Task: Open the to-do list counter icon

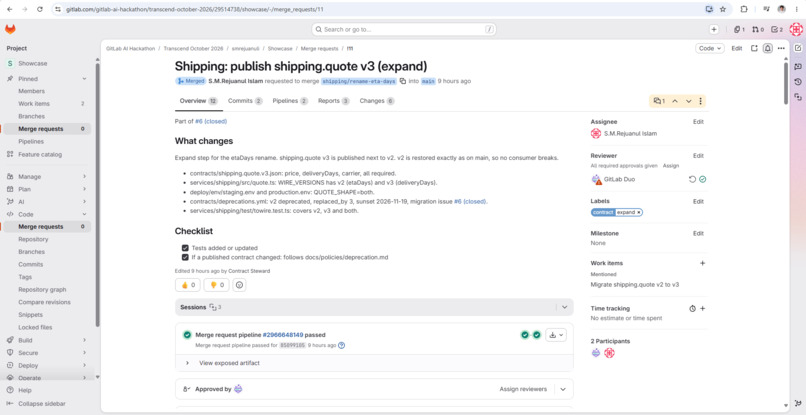Action: tap(777, 29)
